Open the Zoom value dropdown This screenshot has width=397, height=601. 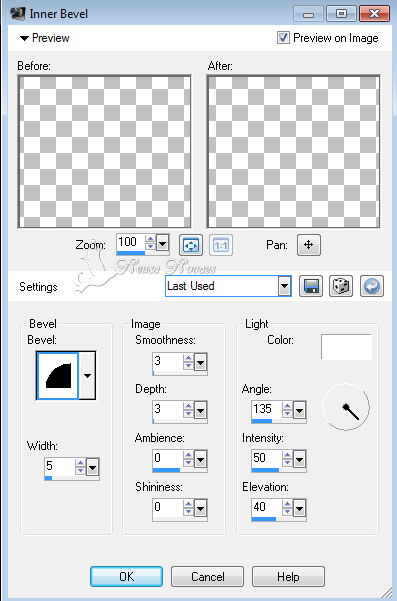point(162,243)
